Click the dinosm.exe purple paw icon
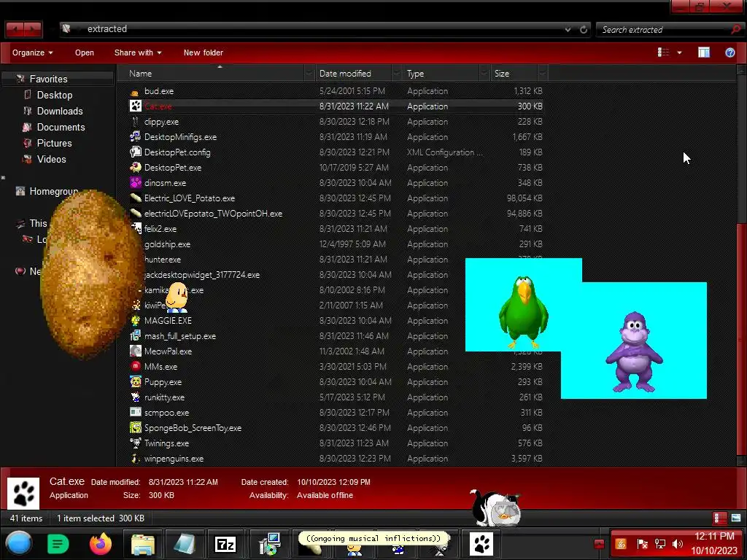Image resolution: width=747 pixels, height=560 pixels. [135, 183]
